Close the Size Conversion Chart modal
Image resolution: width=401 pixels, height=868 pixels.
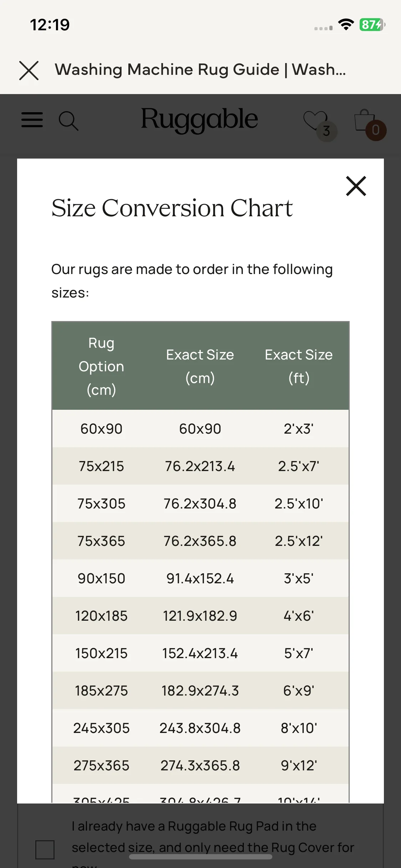tap(356, 186)
